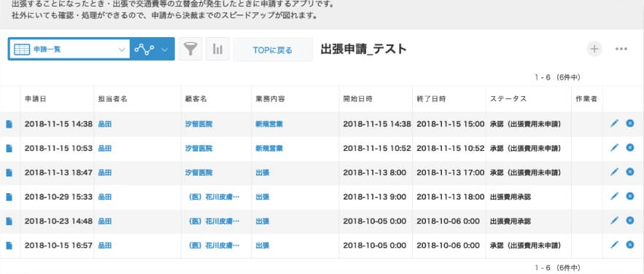
Task: Open the bar chart aggregate view
Action: pos(217,50)
